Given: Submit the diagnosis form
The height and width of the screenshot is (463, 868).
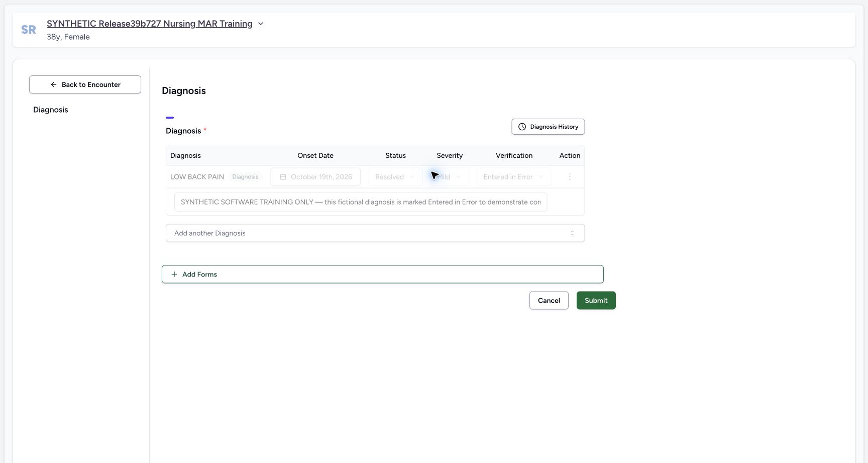Looking at the screenshot, I should pos(596,301).
